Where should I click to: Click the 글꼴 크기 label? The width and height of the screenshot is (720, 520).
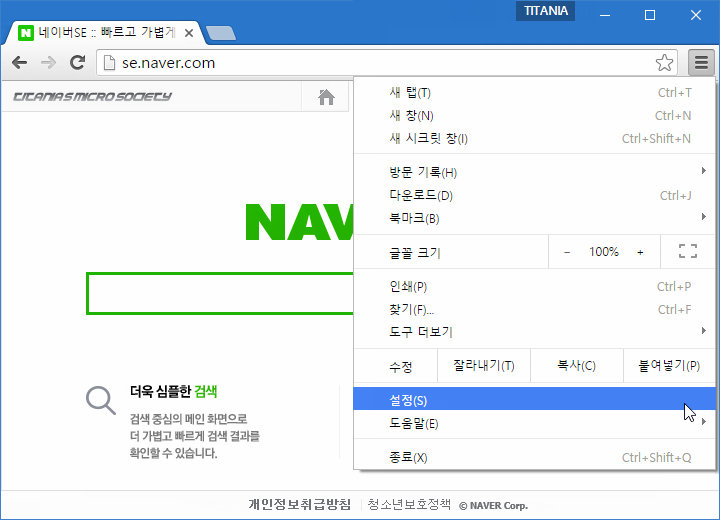(x=415, y=253)
